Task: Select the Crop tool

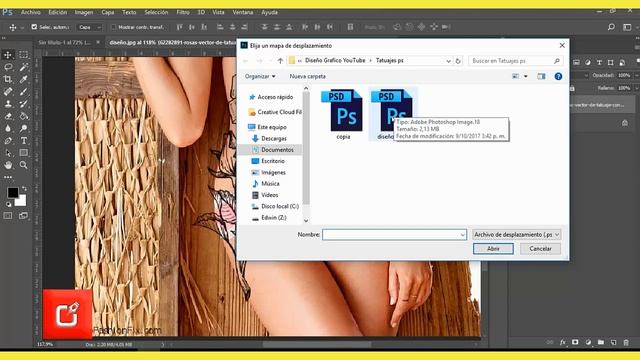Action: (x=8, y=79)
